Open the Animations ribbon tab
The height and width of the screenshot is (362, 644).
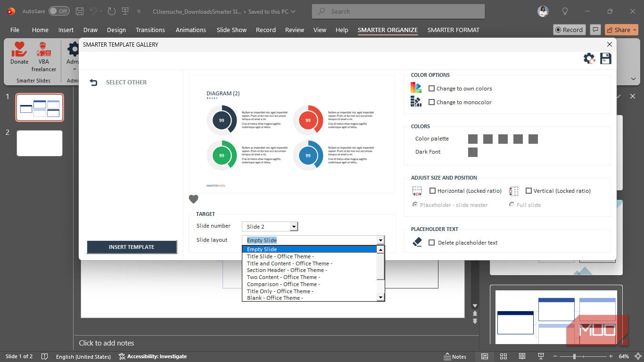coord(191,30)
